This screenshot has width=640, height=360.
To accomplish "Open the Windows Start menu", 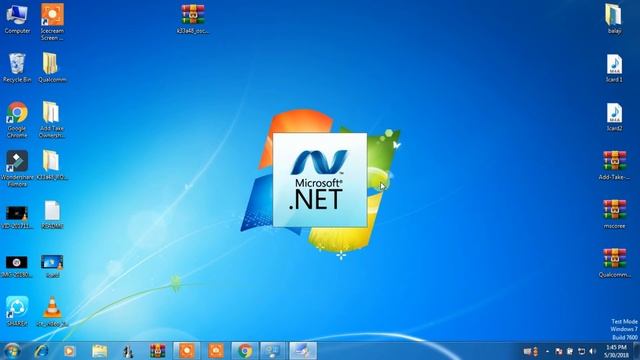I will click(x=12, y=351).
